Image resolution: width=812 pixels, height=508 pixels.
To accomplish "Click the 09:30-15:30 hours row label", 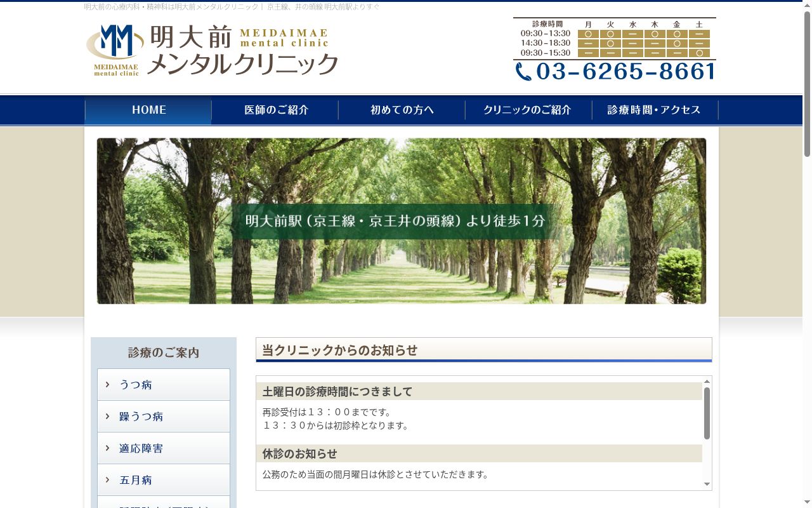I will tap(546, 53).
